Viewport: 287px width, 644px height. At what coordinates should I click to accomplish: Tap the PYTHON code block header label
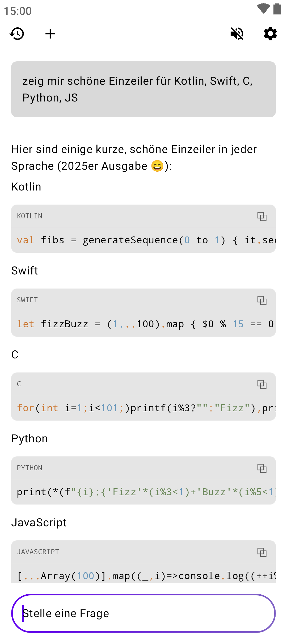pyautogui.click(x=29, y=468)
